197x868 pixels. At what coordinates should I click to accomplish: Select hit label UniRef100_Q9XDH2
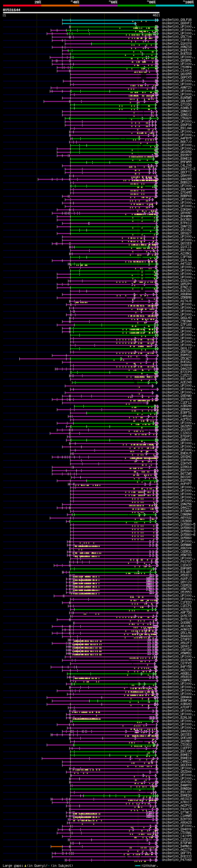tap(177, 457)
